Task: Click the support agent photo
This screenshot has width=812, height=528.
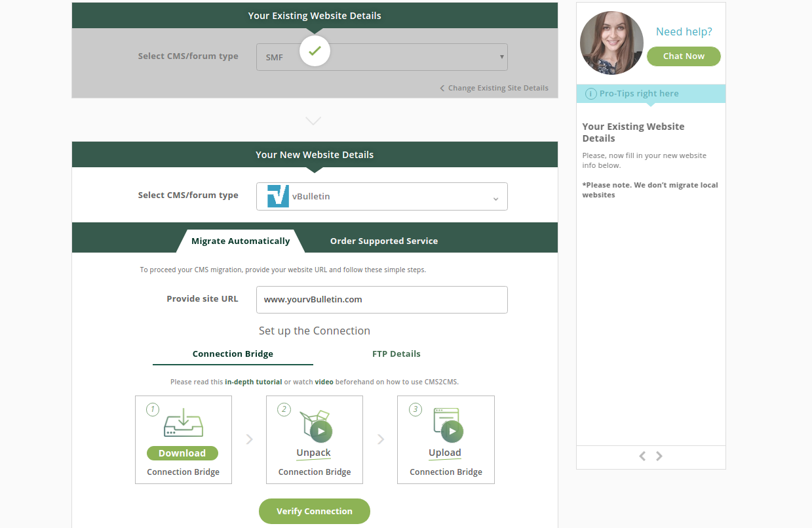Action: (611, 43)
